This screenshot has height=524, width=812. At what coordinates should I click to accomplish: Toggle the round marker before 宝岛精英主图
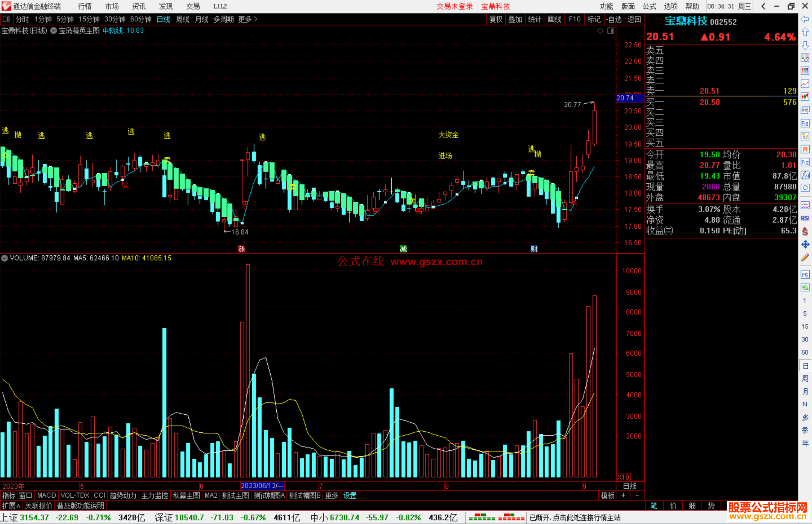[54, 31]
